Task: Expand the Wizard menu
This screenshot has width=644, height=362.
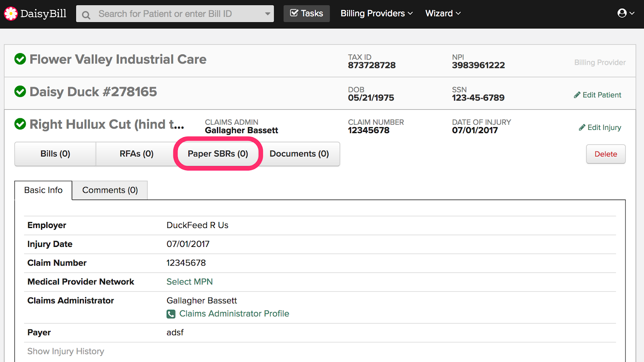Action: (443, 13)
